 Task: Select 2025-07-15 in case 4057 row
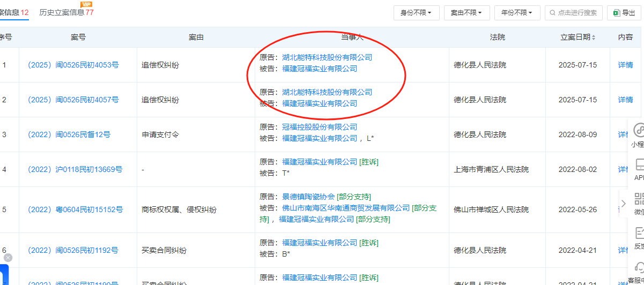[x=578, y=100]
